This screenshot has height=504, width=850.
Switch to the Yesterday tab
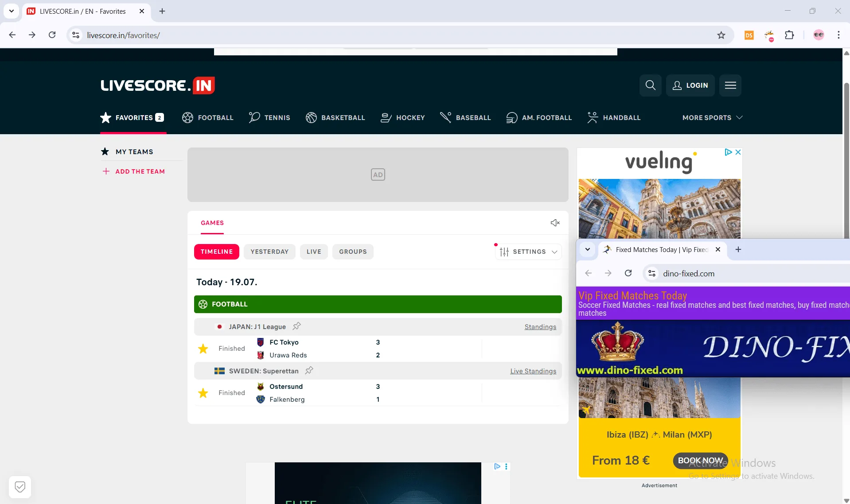(x=269, y=252)
